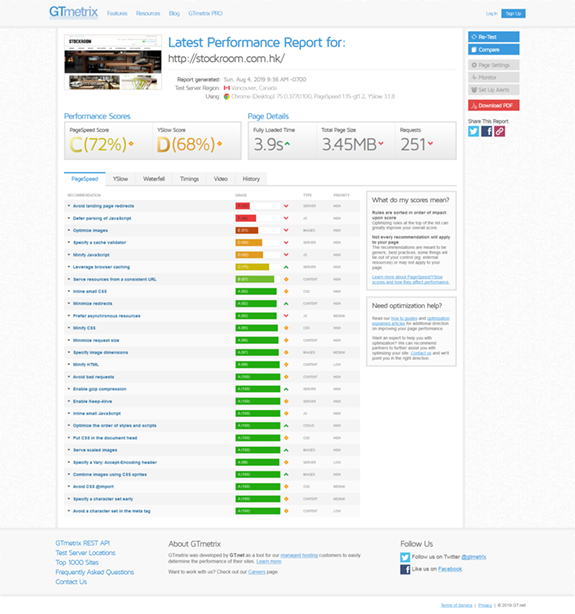575x614 pixels.
Task: Open GTmetrix PRO navigation link
Action: 205,13
